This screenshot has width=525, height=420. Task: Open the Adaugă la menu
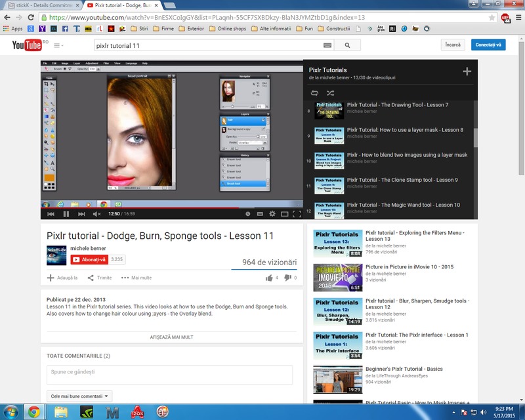(62, 278)
